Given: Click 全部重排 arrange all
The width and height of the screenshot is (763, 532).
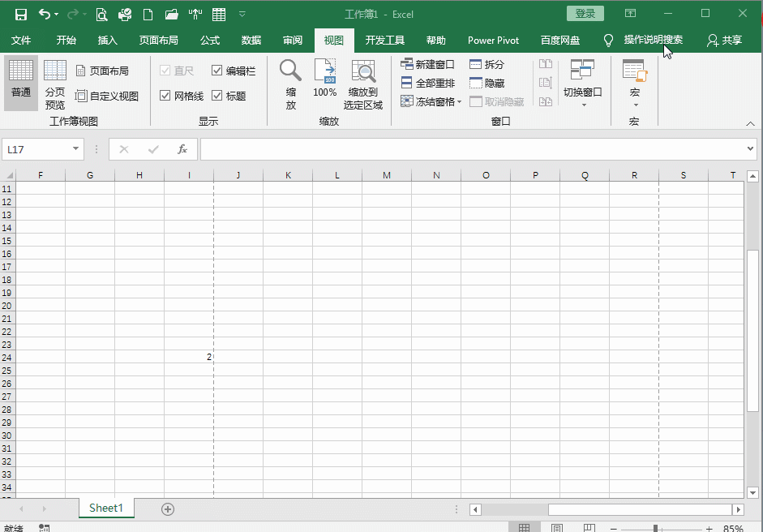Looking at the screenshot, I should pyautogui.click(x=428, y=84).
